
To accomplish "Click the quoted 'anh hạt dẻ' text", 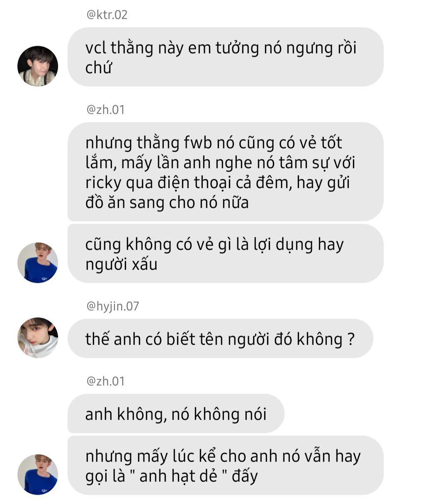I will [178, 476].
